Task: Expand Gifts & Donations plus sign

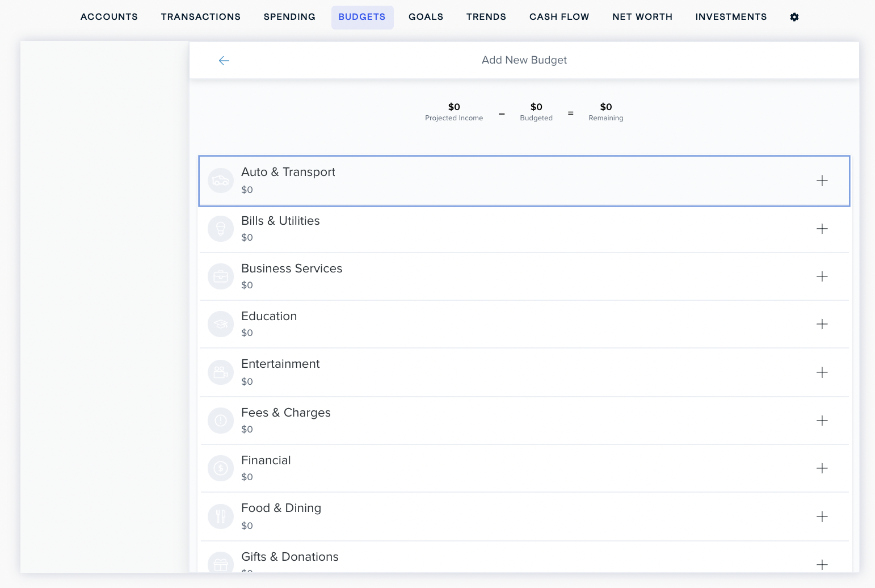Action: click(x=822, y=564)
